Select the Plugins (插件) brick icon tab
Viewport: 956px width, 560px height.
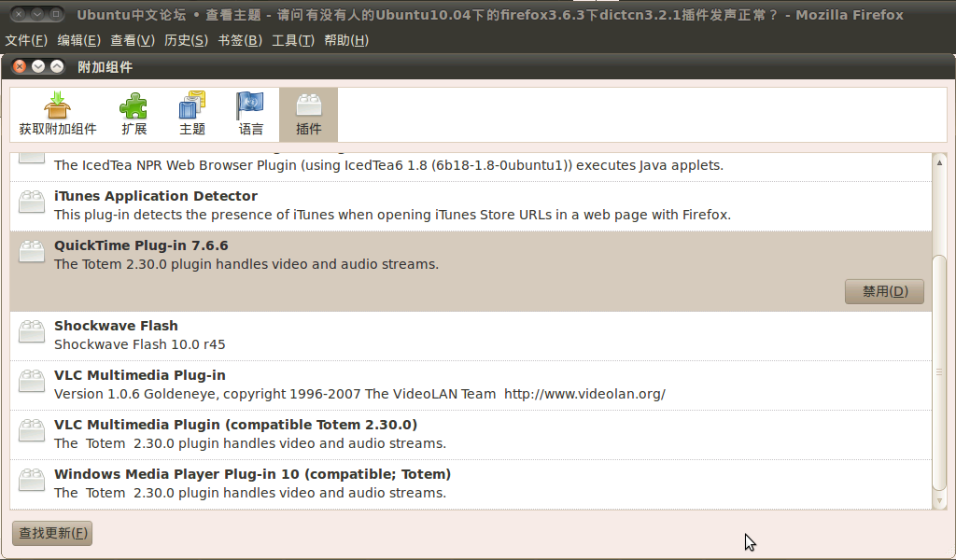308,115
